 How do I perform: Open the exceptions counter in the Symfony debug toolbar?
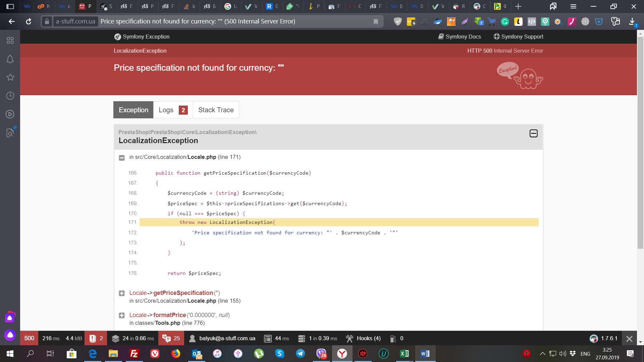click(96, 338)
